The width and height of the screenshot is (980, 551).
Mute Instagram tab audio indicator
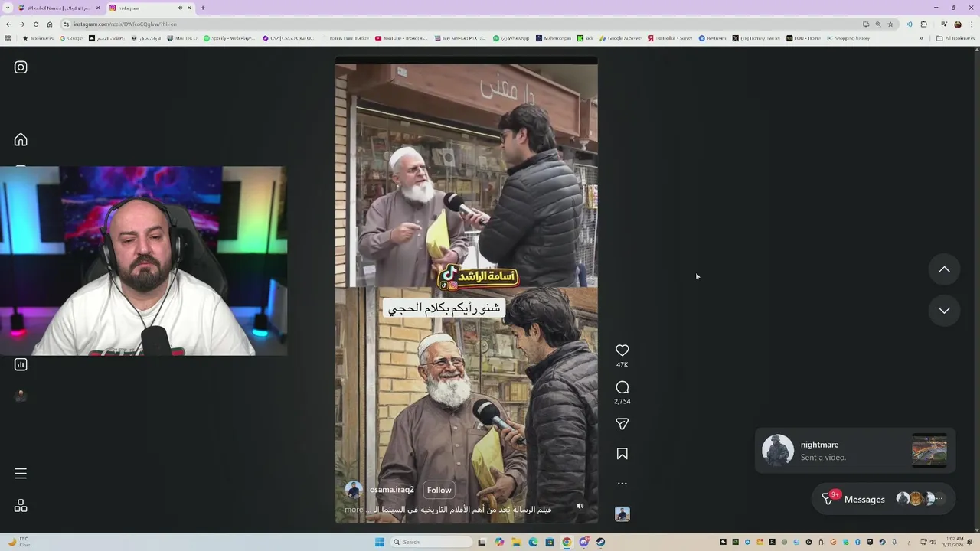pyautogui.click(x=180, y=8)
